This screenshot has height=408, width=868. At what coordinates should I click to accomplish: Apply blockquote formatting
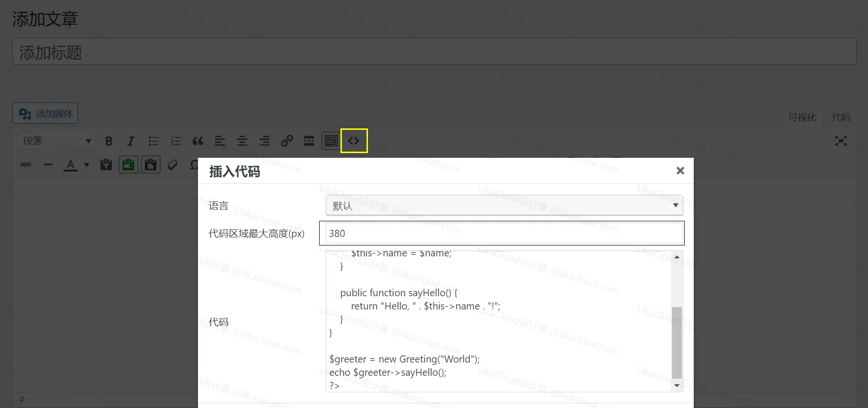(x=198, y=141)
